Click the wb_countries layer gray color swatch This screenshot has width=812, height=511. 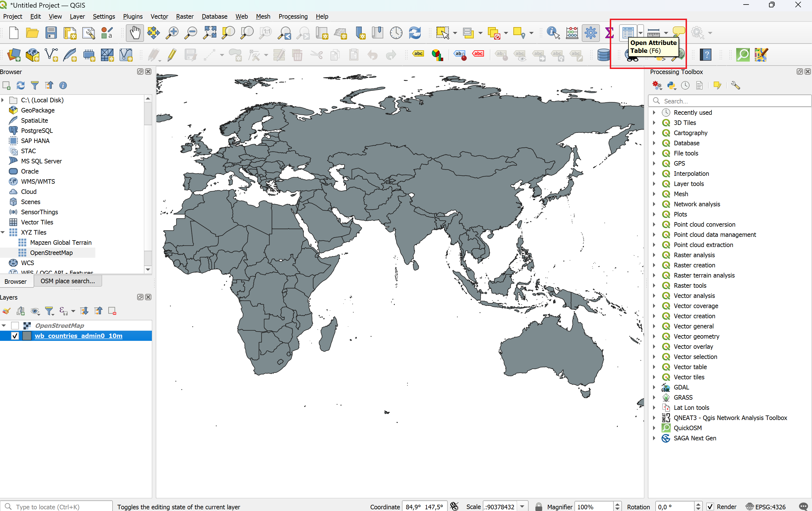point(27,336)
